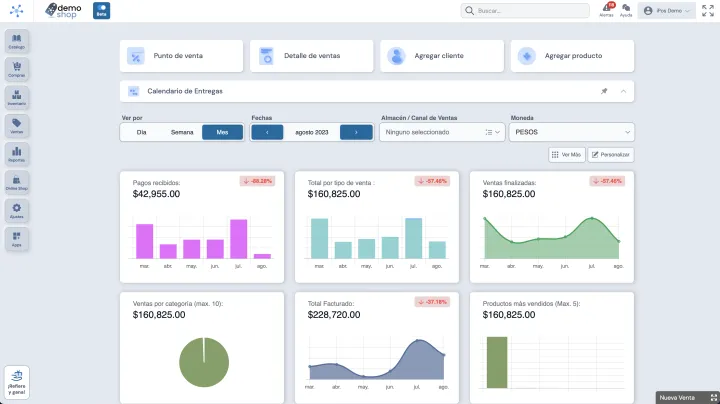Select the Semana view option

[x=182, y=132]
